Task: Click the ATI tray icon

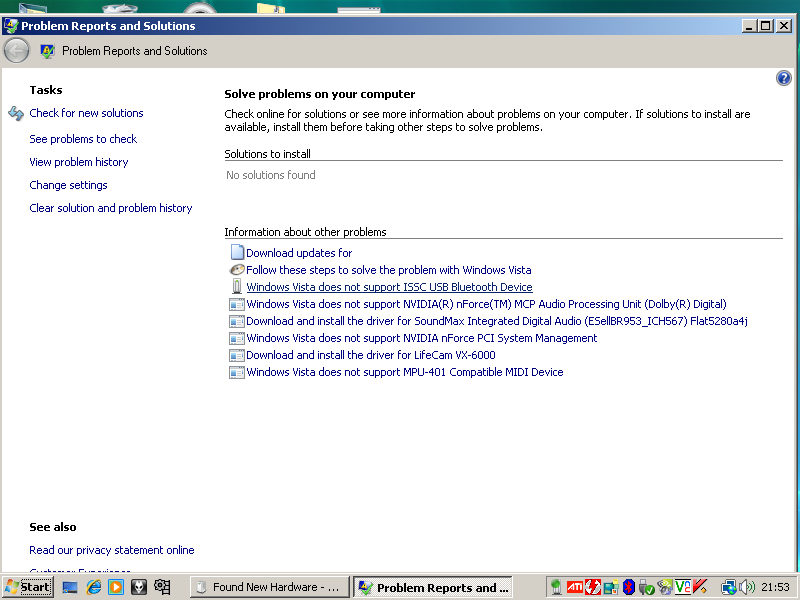Action: point(574,588)
